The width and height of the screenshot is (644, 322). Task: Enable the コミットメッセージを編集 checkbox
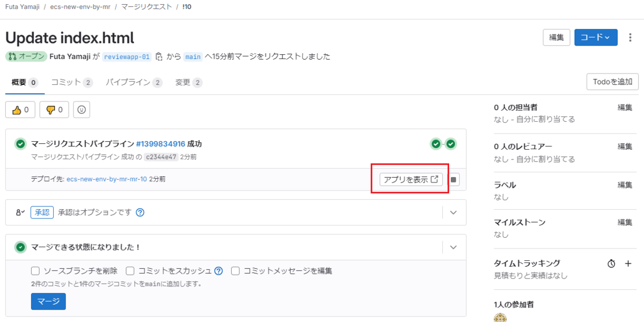tap(235, 271)
